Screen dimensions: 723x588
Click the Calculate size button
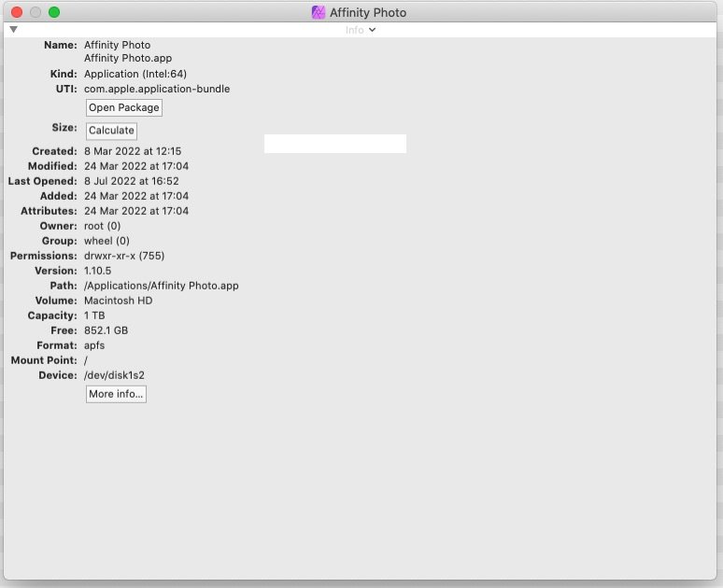(111, 131)
